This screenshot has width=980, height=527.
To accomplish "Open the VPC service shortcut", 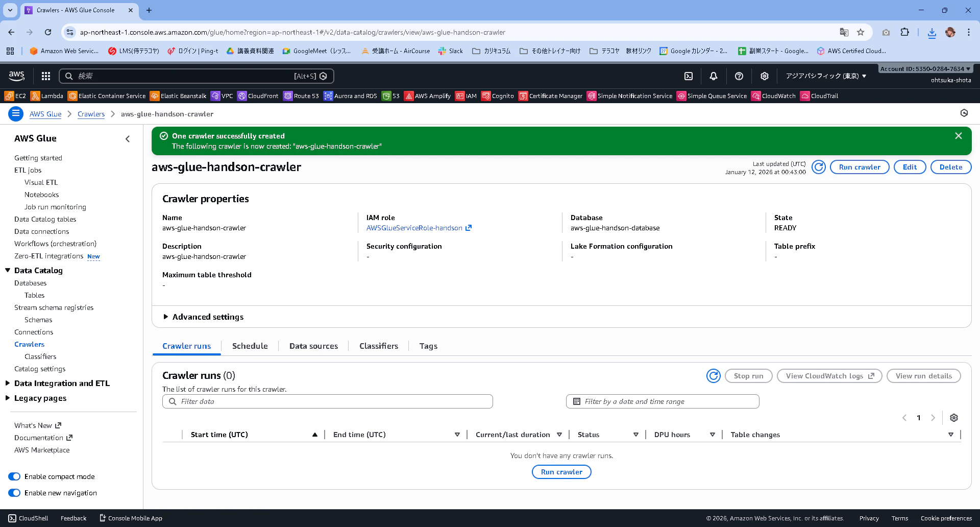I will point(222,96).
